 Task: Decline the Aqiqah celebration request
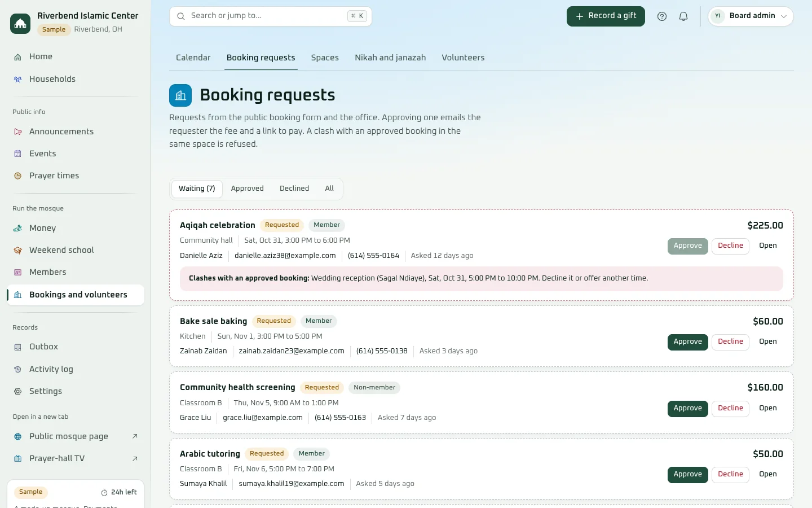730,246
